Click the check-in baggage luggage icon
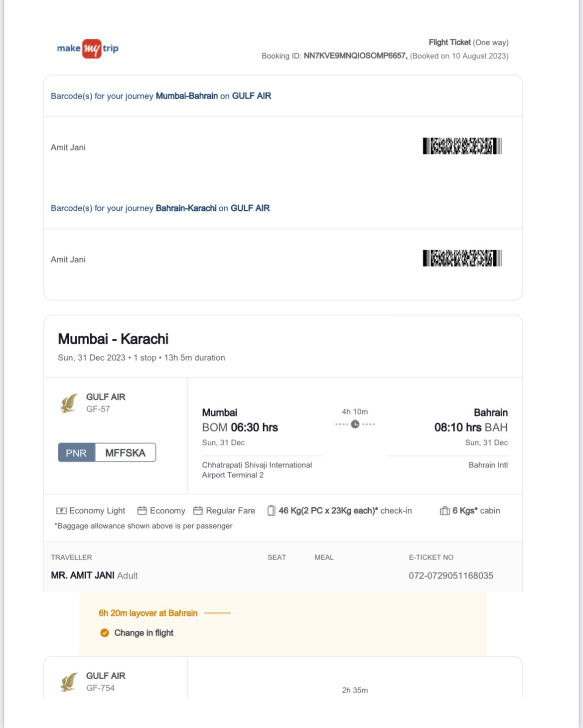This screenshot has height=728, width=583. coord(271,511)
